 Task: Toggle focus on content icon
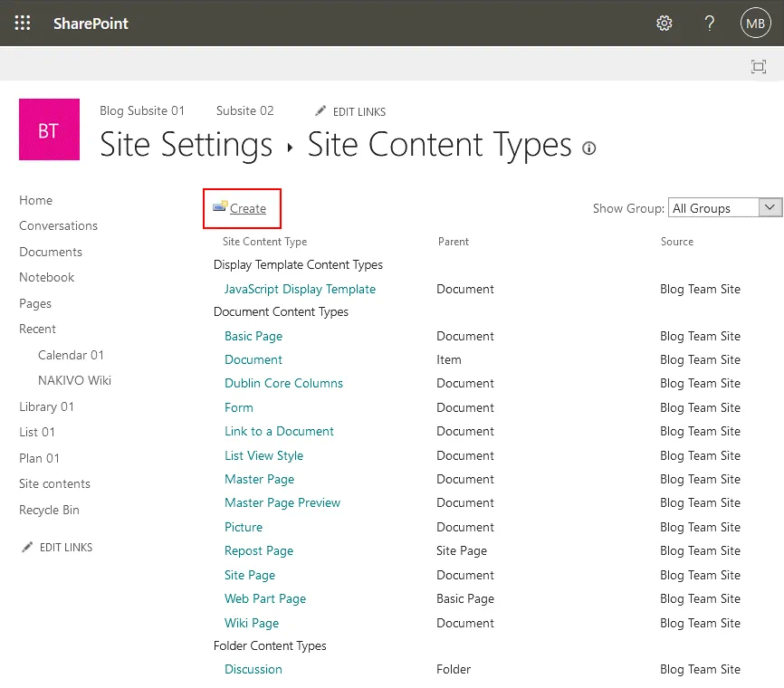click(758, 66)
